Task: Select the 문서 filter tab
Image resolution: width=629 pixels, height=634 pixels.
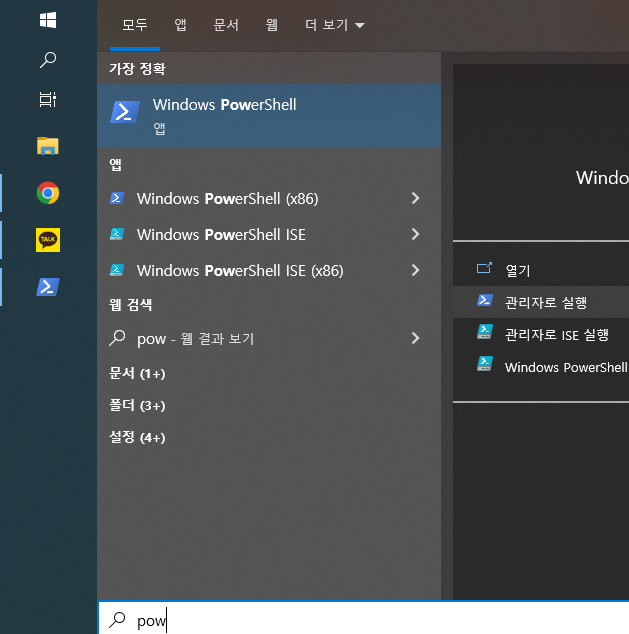Action: click(226, 25)
